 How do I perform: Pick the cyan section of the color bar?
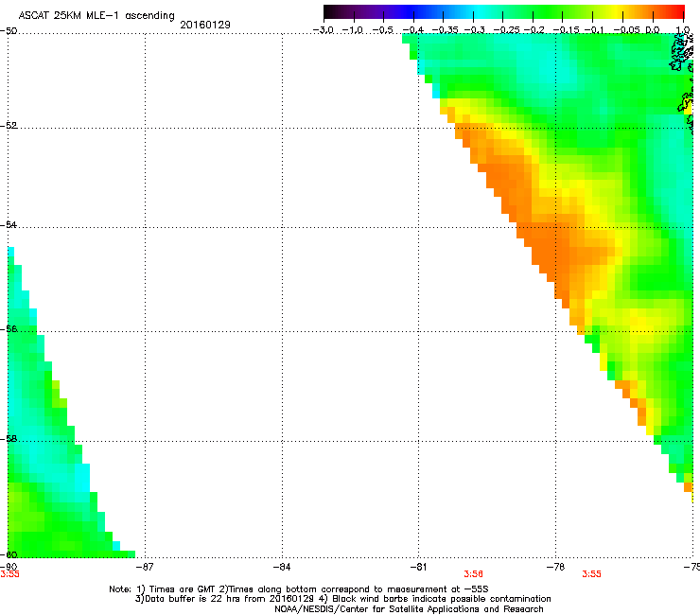(x=478, y=11)
